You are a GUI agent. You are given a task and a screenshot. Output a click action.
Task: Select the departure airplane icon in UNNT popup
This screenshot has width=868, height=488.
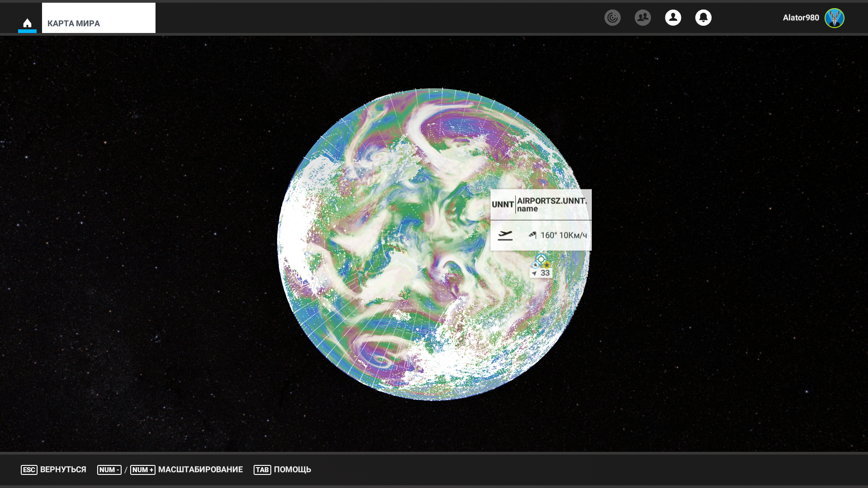click(505, 235)
